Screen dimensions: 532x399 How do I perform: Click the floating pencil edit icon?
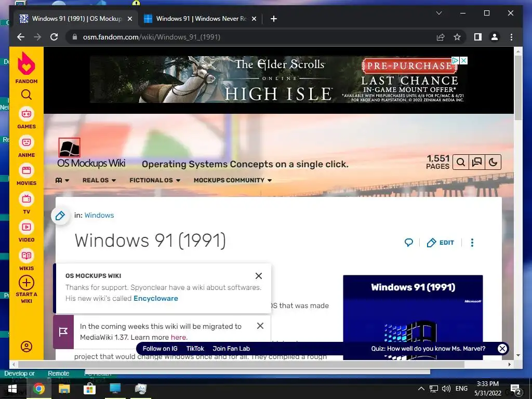[x=60, y=216]
